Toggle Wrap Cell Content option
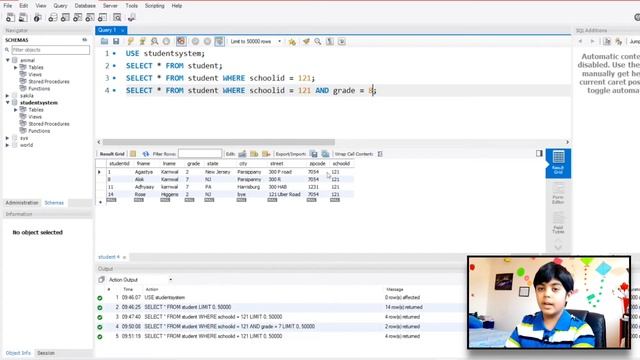Screen dimensions: 640x360 coord(380,154)
